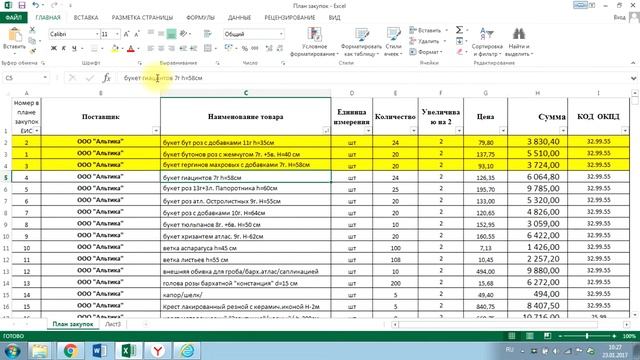Click Format (Формат) cells button

tap(426, 52)
